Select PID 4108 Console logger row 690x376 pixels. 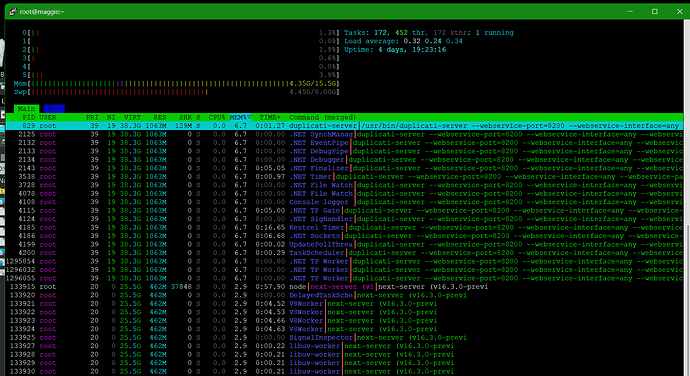click(344, 202)
